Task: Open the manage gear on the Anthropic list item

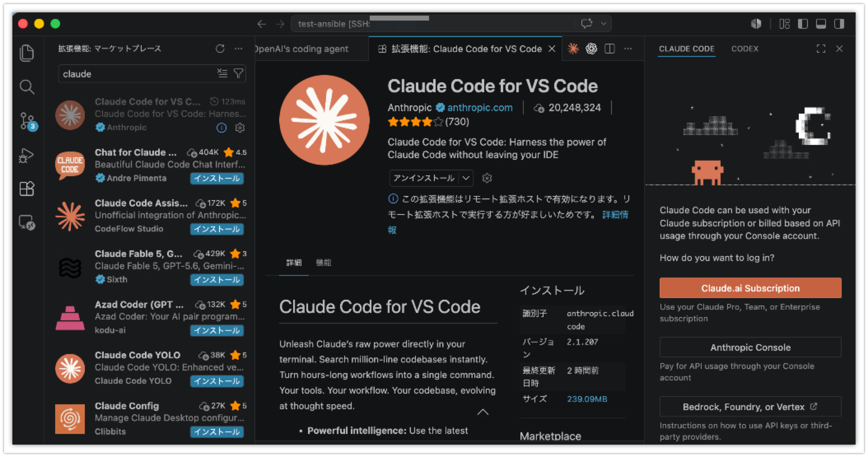Action: tap(240, 128)
